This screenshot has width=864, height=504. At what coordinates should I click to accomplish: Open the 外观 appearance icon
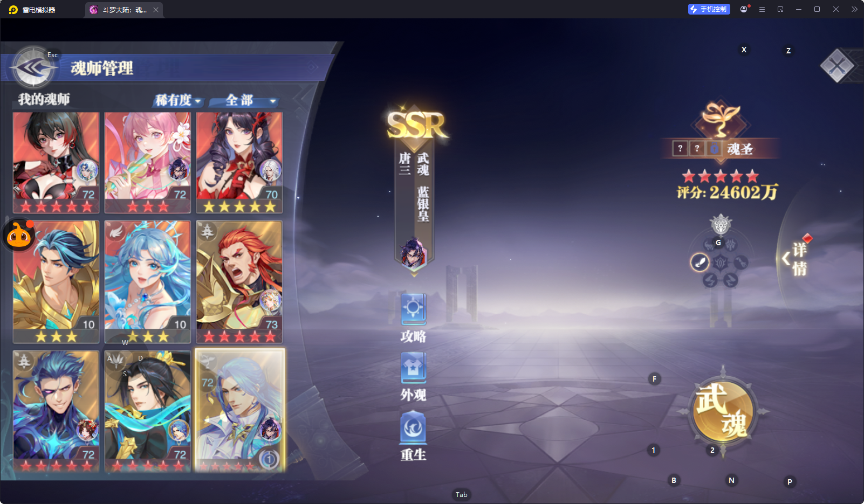point(414,369)
